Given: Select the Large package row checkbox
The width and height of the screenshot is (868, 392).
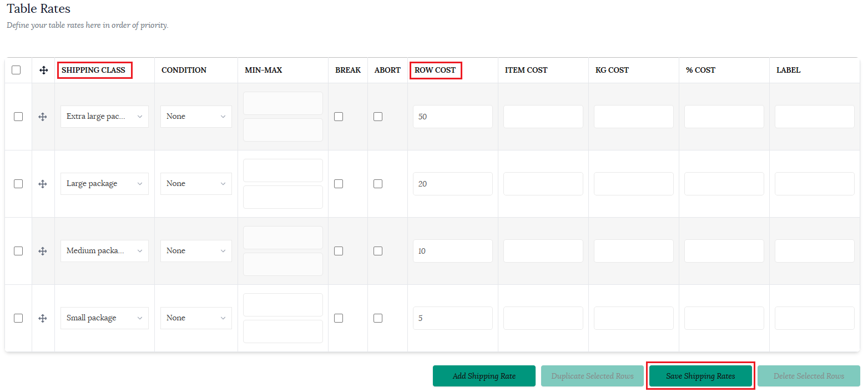Looking at the screenshot, I should (18, 184).
